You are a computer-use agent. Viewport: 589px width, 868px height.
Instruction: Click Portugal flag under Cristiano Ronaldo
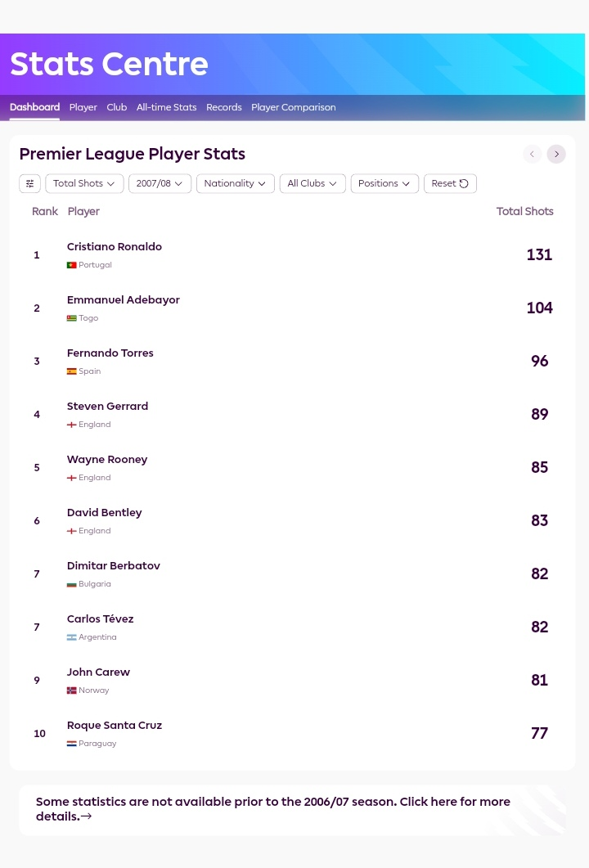pyautogui.click(x=71, y=265)
